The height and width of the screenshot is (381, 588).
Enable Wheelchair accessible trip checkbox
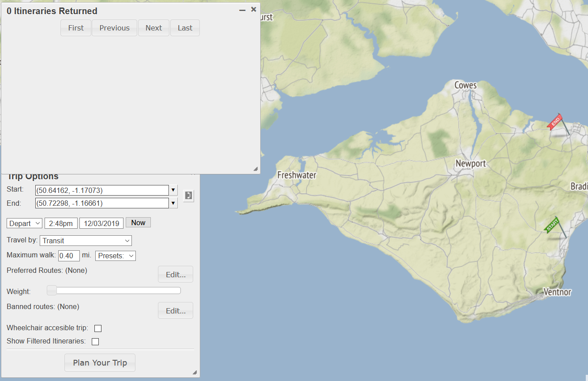pos(98,328)
